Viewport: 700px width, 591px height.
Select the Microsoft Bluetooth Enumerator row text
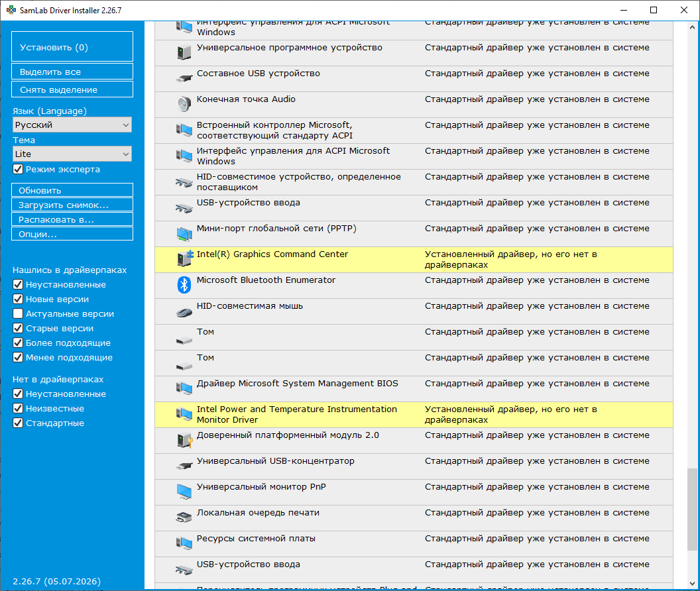click(266, 280)
